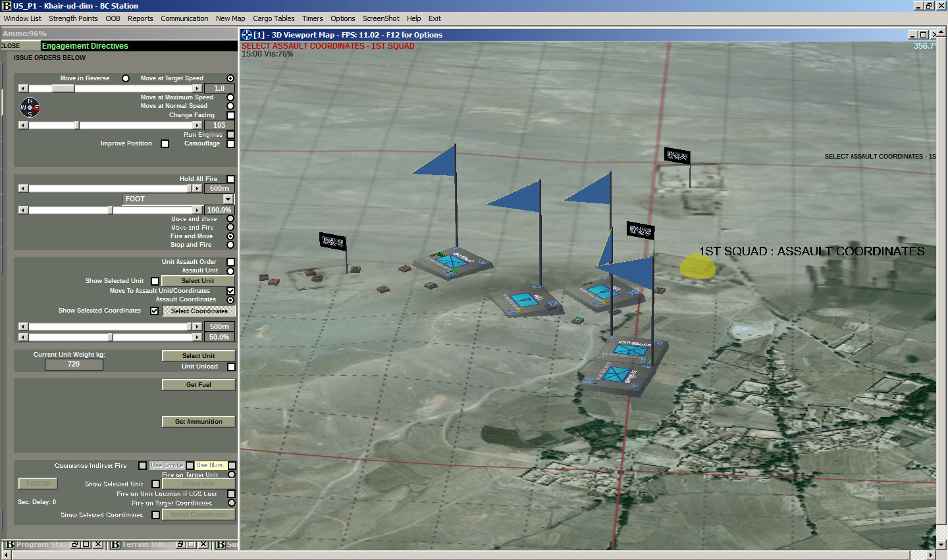Click the Select Coordinates button
948x560 pixels.
pos(199,311)
